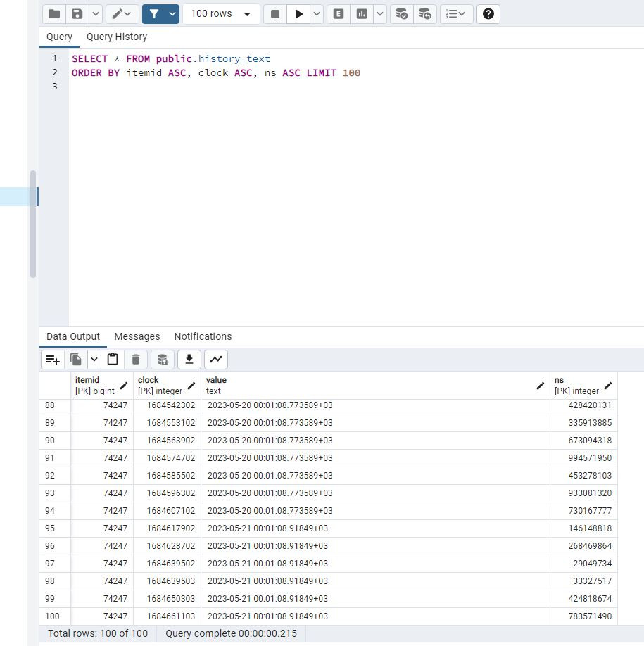Open the Notifications tab
644x646 pixels.
click(x=203, y=336)
